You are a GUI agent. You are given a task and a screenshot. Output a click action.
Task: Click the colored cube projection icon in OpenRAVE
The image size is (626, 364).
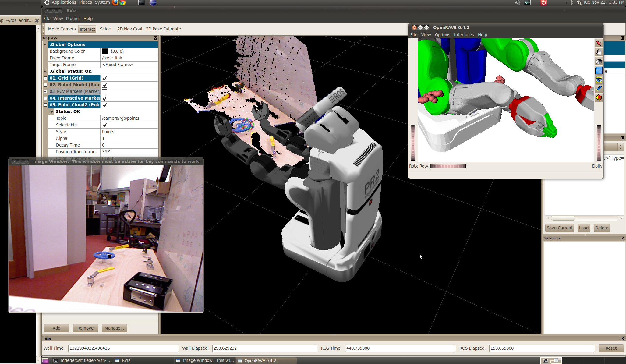pyautogui.click(x=599, y=98)
